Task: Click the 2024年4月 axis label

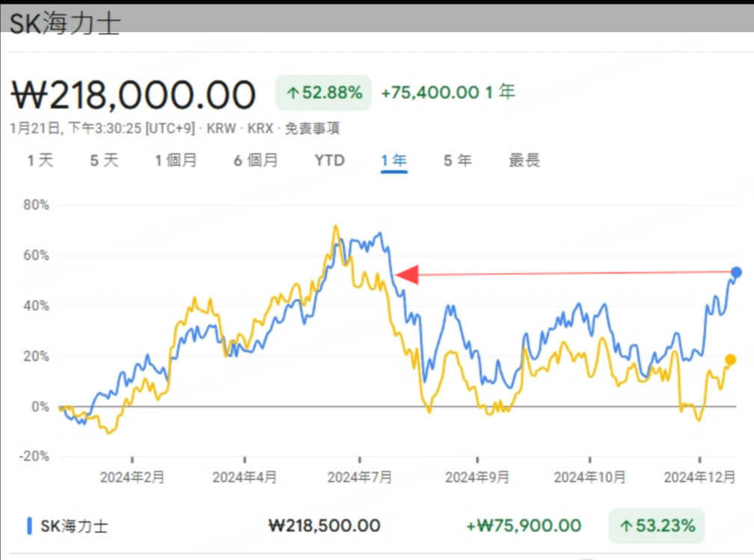Action: point(245,477)
